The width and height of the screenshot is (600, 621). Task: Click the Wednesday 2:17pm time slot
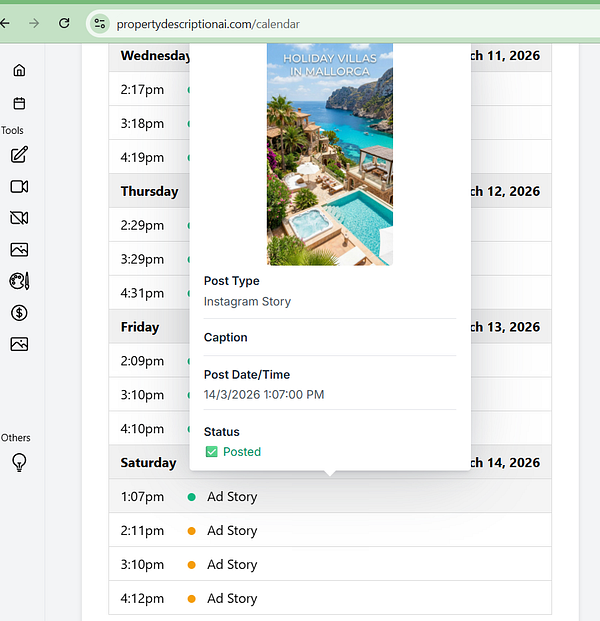point(142,90)
